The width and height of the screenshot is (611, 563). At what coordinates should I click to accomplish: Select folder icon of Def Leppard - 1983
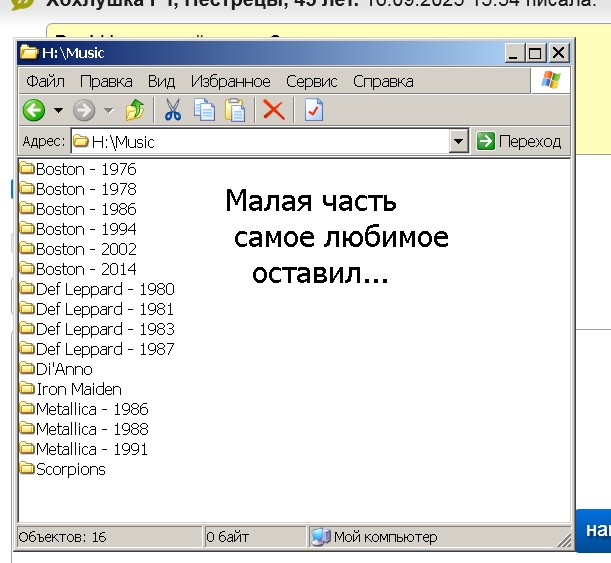[27, 328]
